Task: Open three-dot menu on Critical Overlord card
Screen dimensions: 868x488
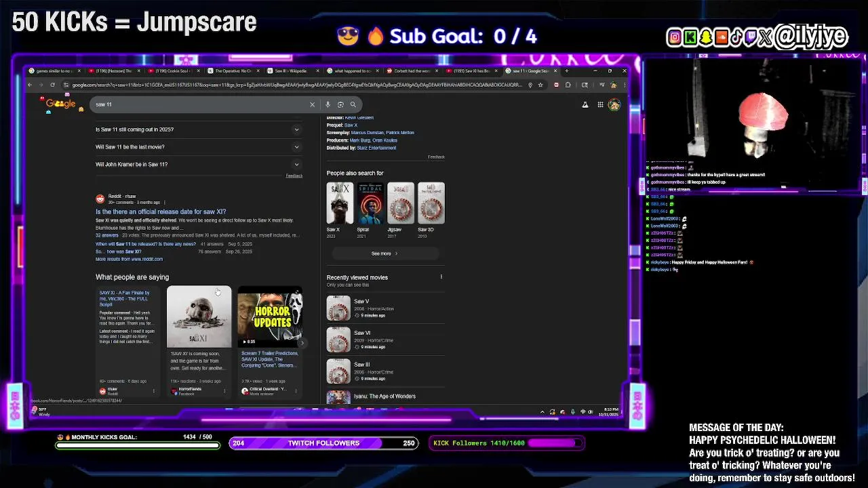Action: (x=296, y=390)
